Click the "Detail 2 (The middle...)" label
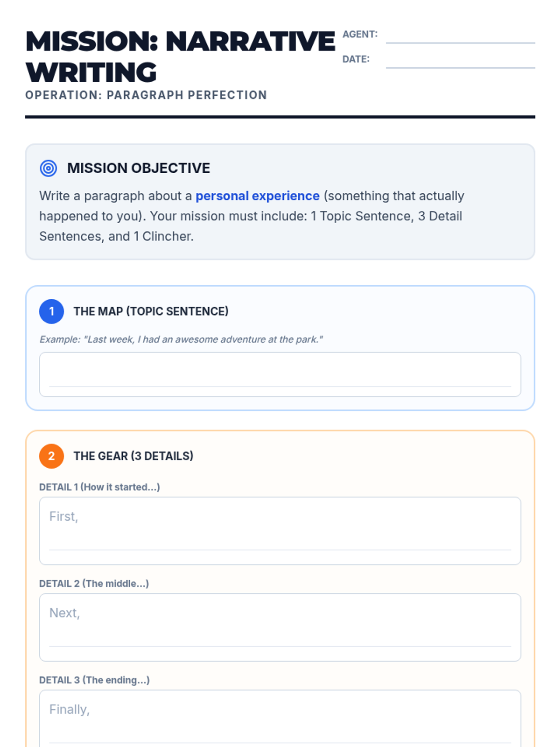This screenshot has width=560, height=747. click(x=94, y=584)
